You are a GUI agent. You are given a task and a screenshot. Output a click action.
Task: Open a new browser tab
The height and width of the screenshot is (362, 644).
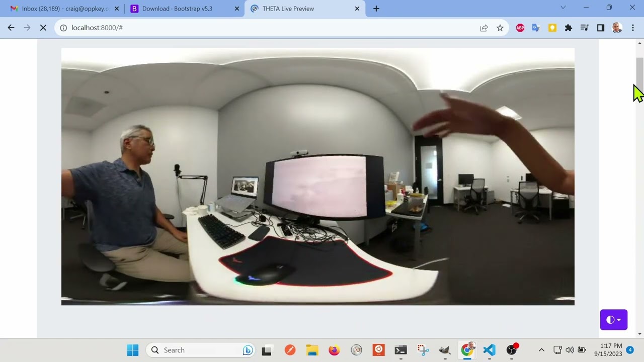coord(376,9)
